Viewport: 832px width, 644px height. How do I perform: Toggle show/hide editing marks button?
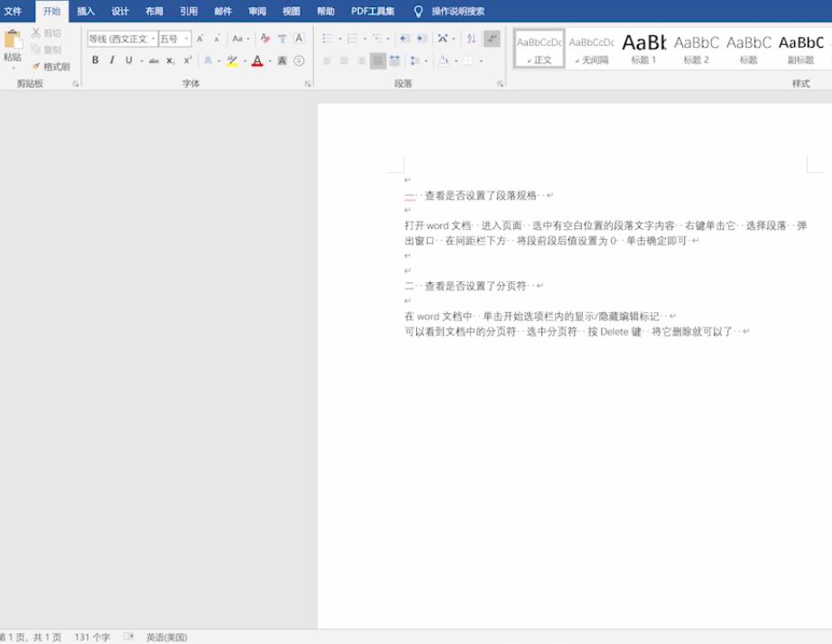[492, 38]
